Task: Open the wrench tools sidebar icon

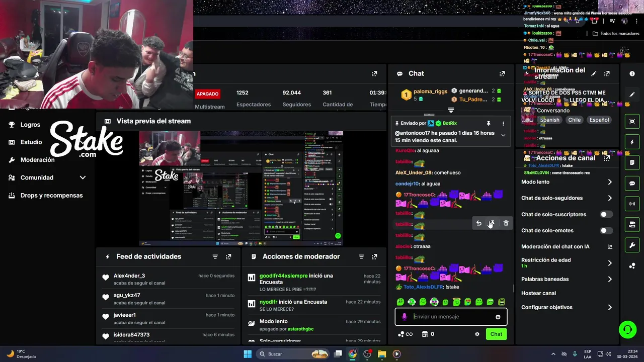Action: (632, 245)
